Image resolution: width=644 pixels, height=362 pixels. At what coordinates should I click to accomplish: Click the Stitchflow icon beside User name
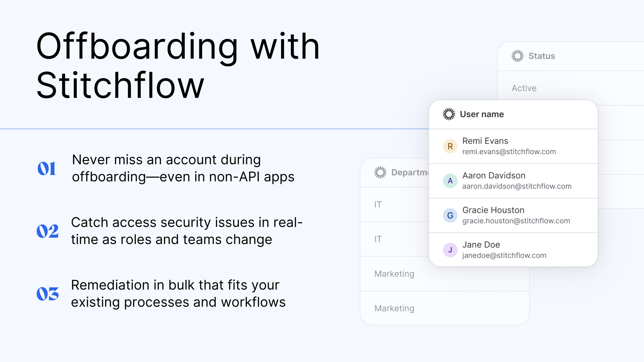[x=449, y=114]
